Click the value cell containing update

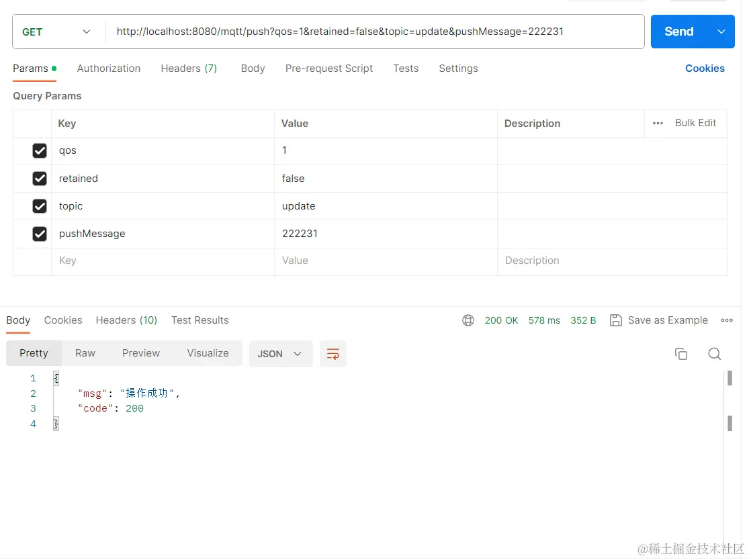(386, 206)
